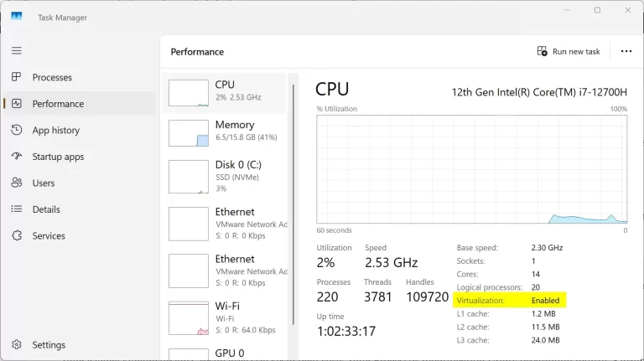644x361 pixels.
Task: Go to the Processes page
Action: coord(52,77)
